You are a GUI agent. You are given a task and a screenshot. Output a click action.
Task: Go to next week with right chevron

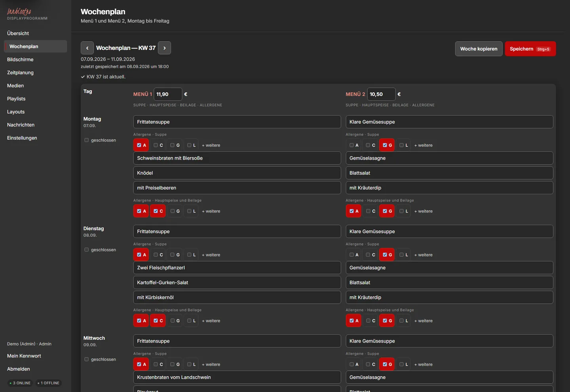tap(164, 48)
